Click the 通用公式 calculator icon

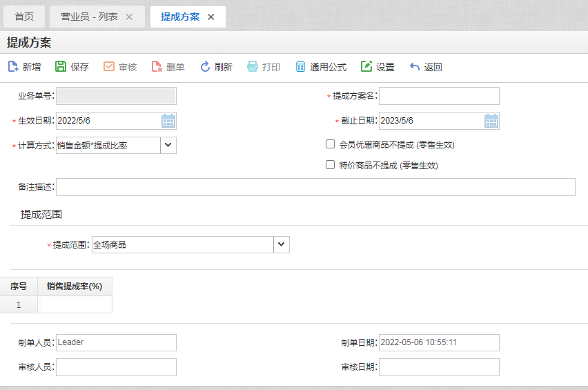300,67
